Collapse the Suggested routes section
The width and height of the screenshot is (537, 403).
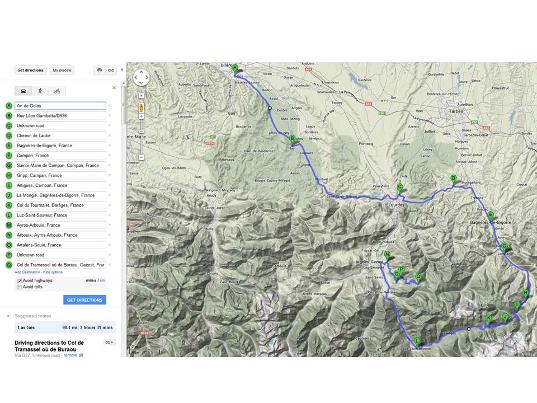point(9,316)
